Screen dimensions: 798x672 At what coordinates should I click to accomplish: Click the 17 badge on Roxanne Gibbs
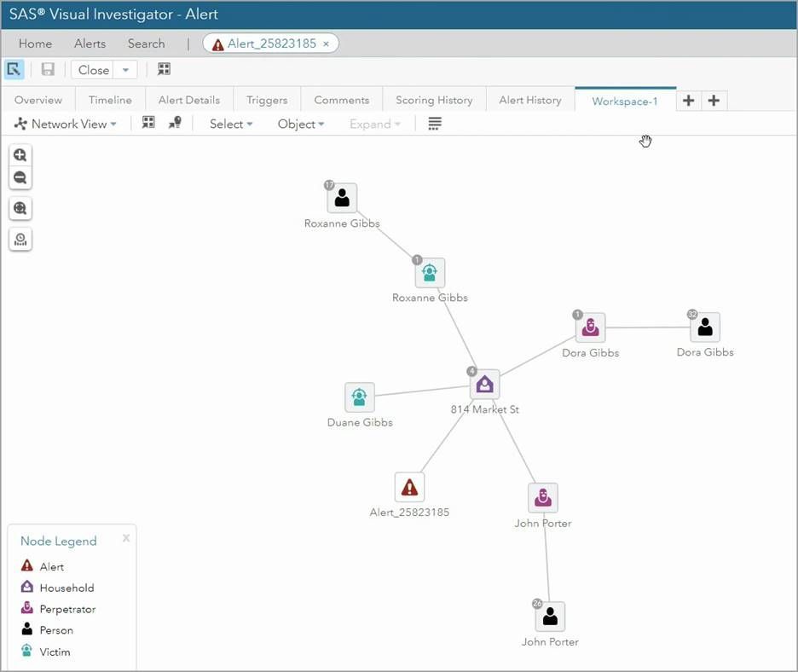point(329,185)
